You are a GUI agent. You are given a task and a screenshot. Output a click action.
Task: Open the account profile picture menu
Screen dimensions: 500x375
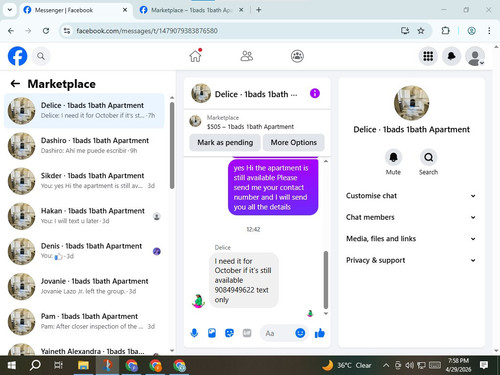(475, 56)
